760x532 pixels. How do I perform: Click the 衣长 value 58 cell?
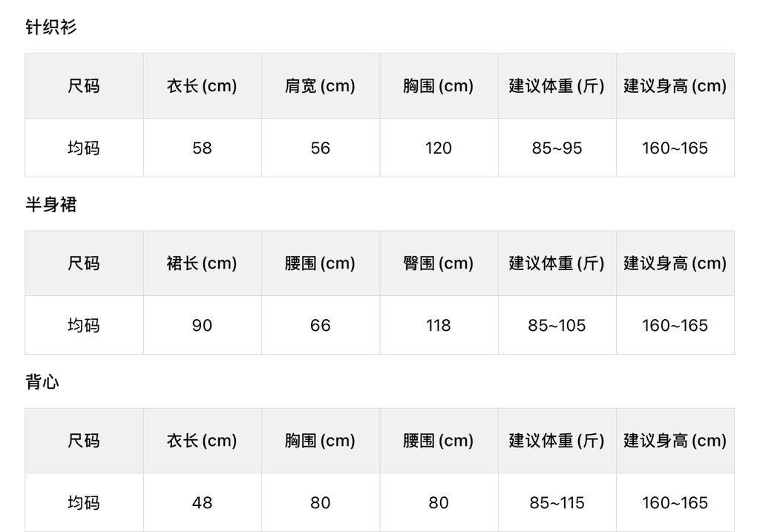coord(202,148)
